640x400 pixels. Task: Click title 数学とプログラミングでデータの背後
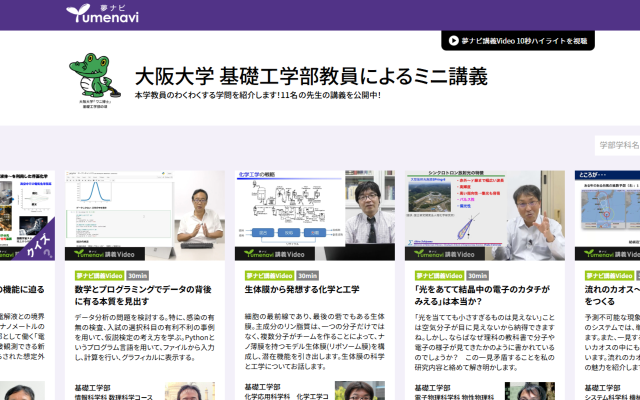coord(145,295)
